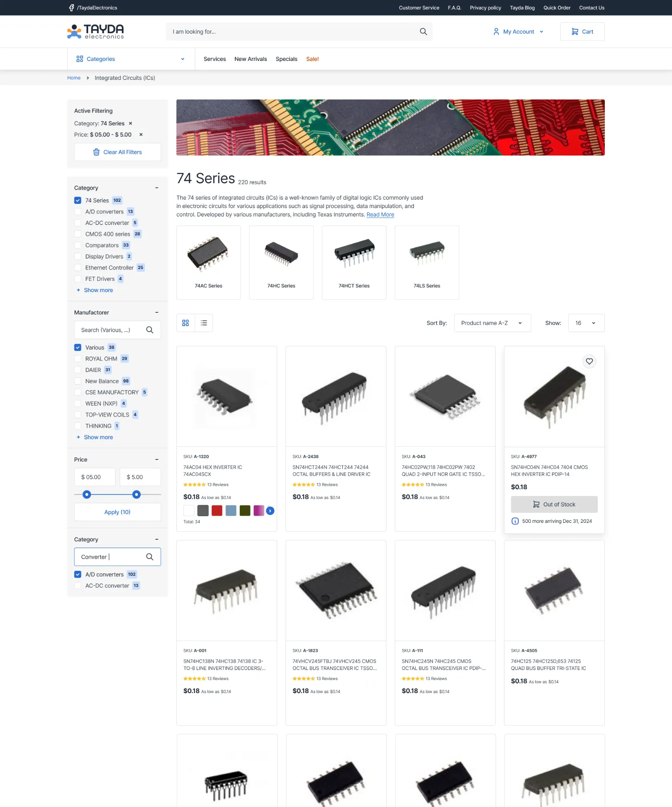Click the Tayda Electronics logo
This screenshot has height=807, width=672.
point(95,32)
